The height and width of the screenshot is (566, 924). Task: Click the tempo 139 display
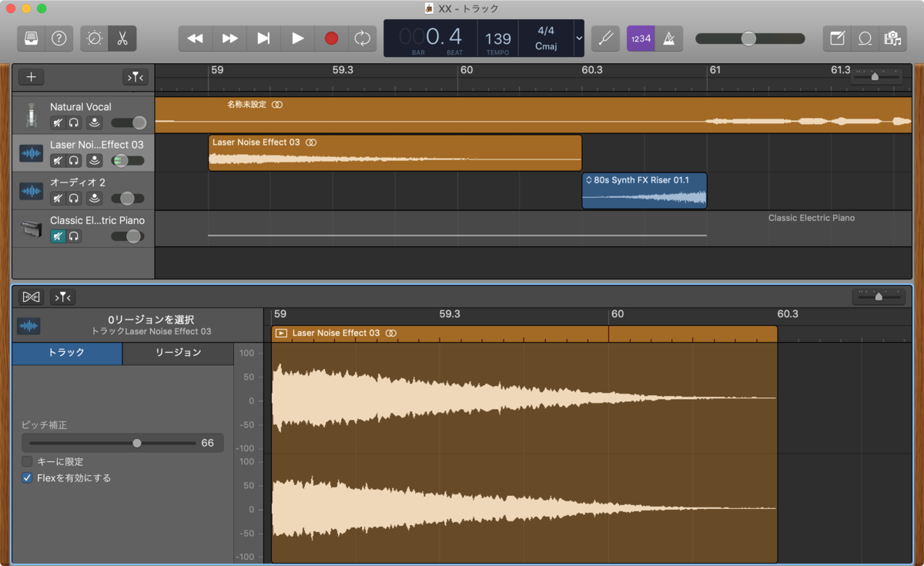[498, 39]
